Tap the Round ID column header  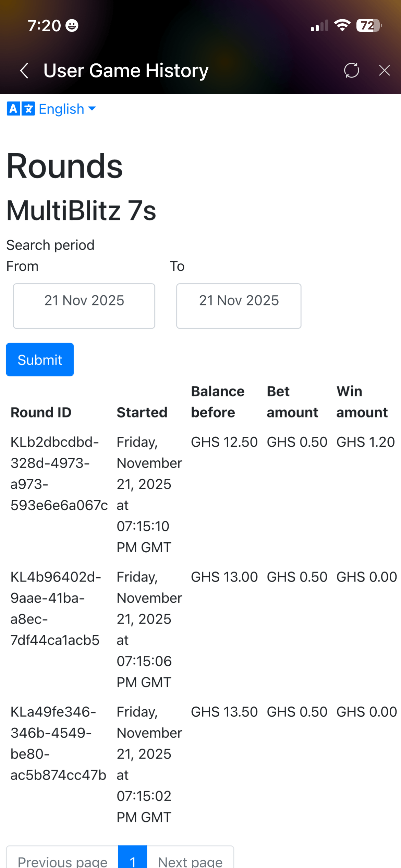tap(41, 412)
